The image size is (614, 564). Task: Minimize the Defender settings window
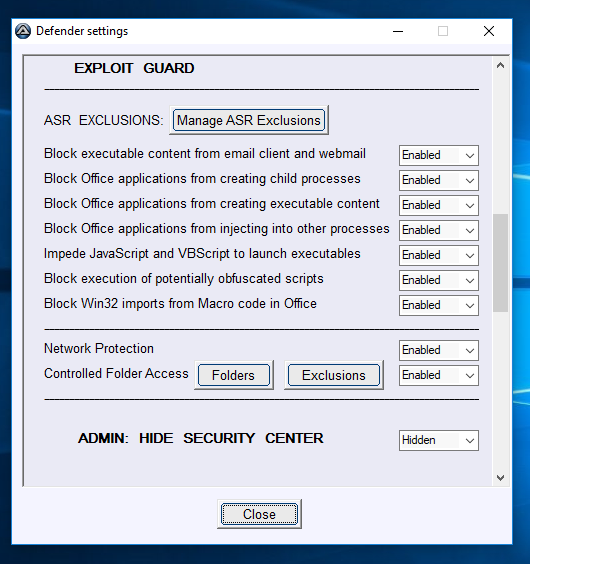tap(398, 31)
